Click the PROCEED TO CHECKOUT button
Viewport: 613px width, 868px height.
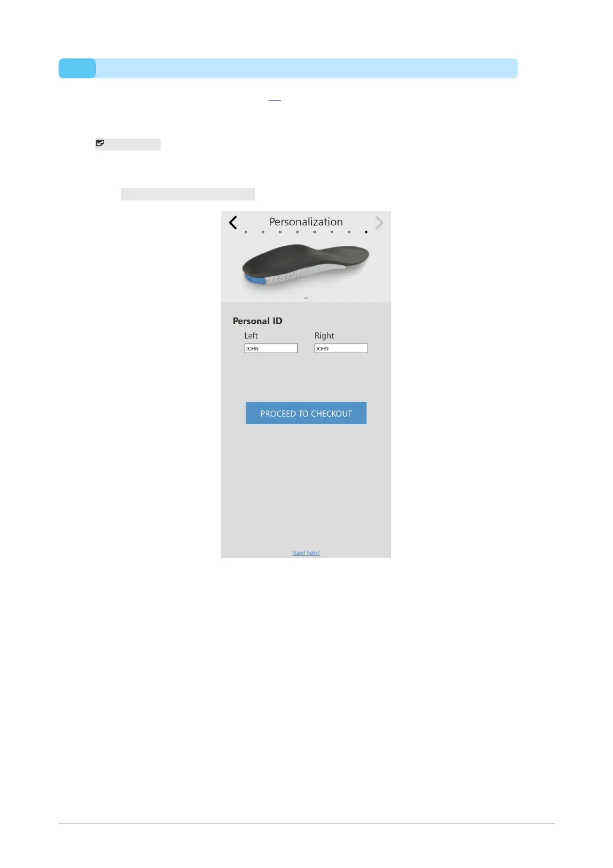(306, 413)
